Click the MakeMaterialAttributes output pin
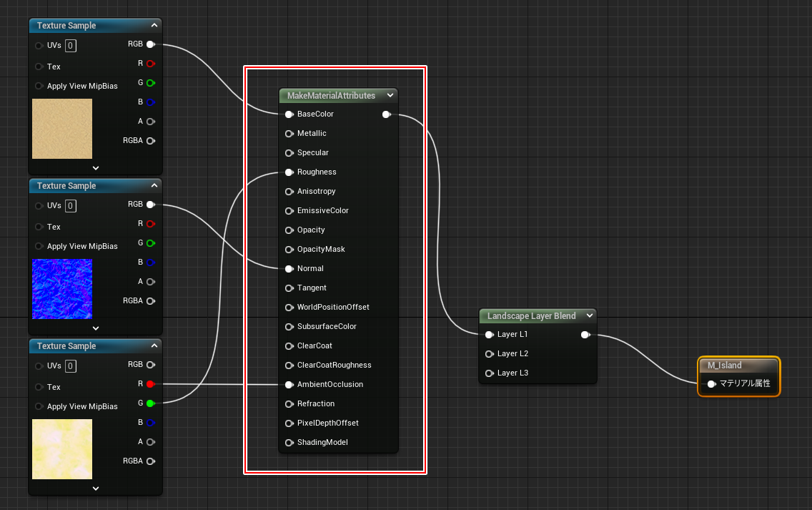This screenshot has height=510, width=812. tap(386, 114)
